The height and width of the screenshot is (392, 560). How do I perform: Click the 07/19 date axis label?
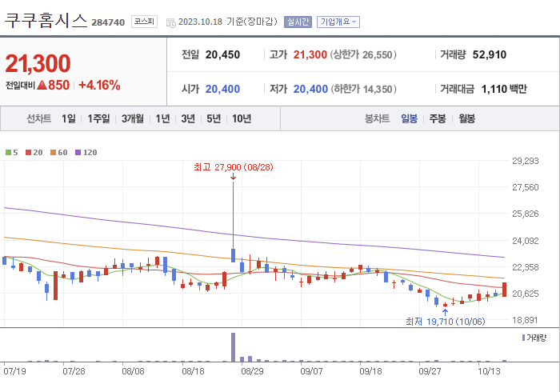pos(14,371)
